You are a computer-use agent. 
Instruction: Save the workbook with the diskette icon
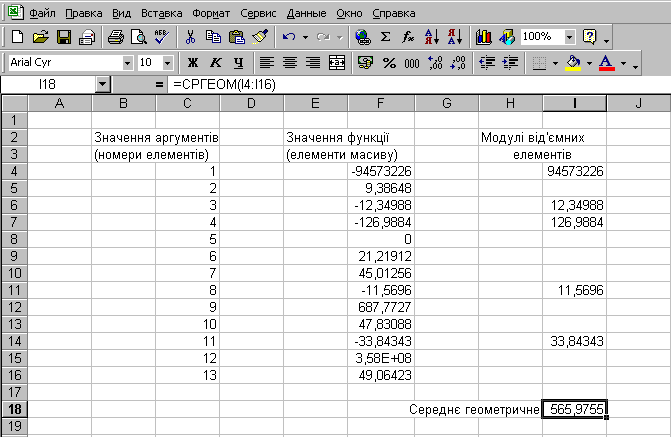pyautogui.click(x=64, y=37)
